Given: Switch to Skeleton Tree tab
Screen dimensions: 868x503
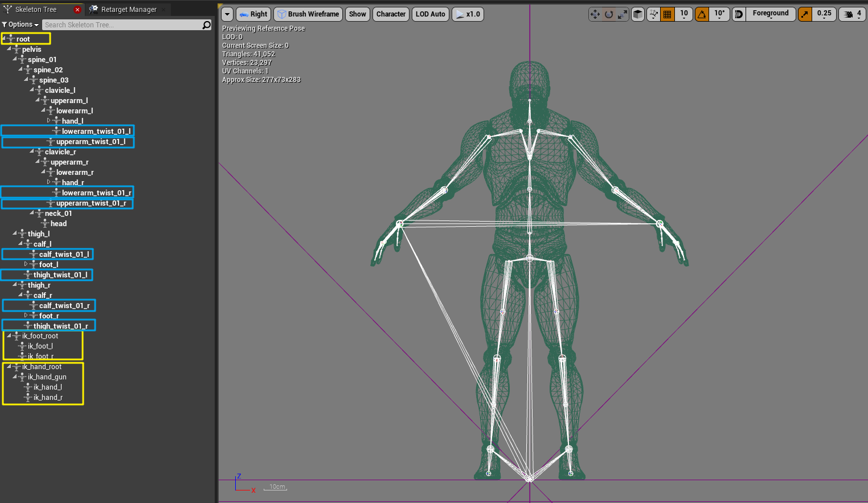Looking at the screenshot, I should pyautogui.click(x=36, y=10).
